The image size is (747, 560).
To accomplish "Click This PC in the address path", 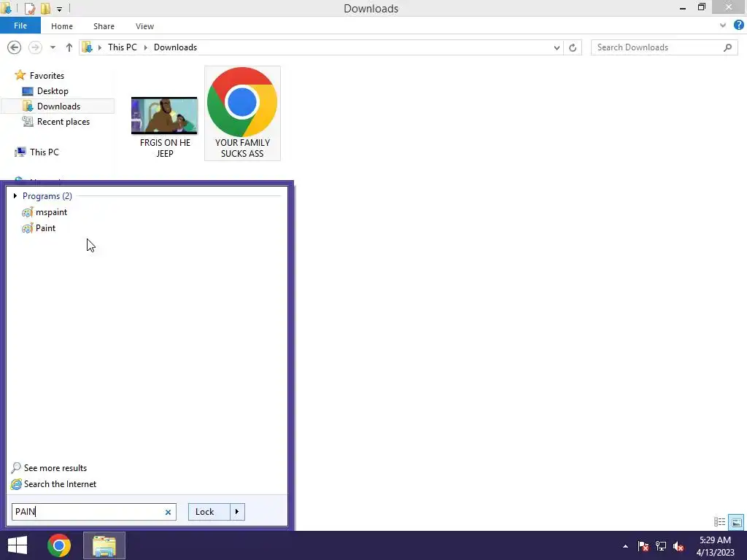I will pos(123,47).
